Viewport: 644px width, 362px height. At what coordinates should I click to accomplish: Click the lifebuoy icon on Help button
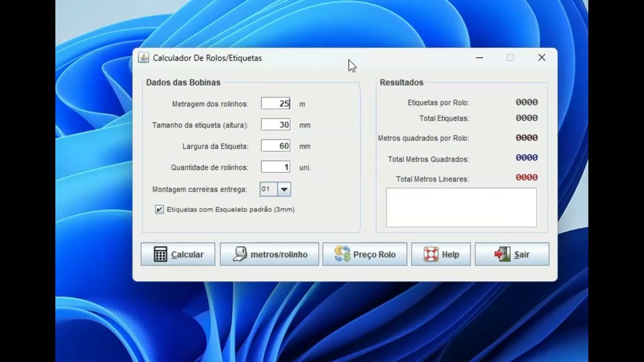431,254
